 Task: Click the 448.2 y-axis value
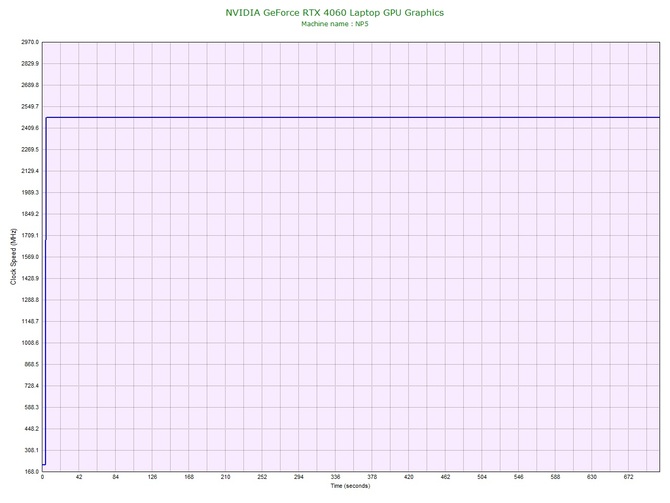(x=31, y=429)
